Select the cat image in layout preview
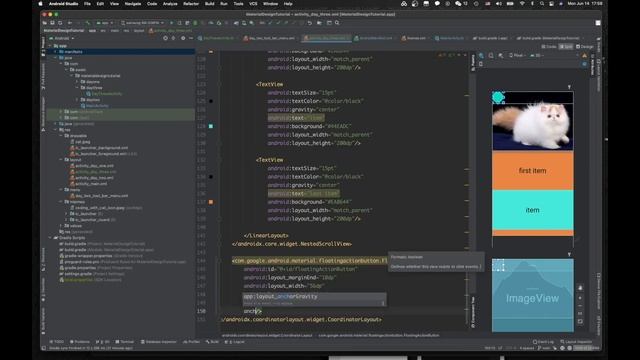 click(x=532, y=127)
